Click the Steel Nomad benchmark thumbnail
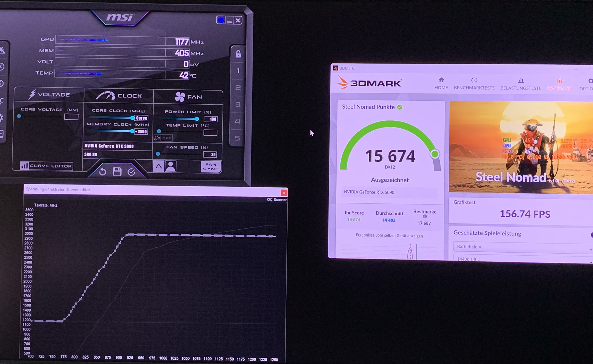Screen dimensions: 593x364 (x=521, y=147)
